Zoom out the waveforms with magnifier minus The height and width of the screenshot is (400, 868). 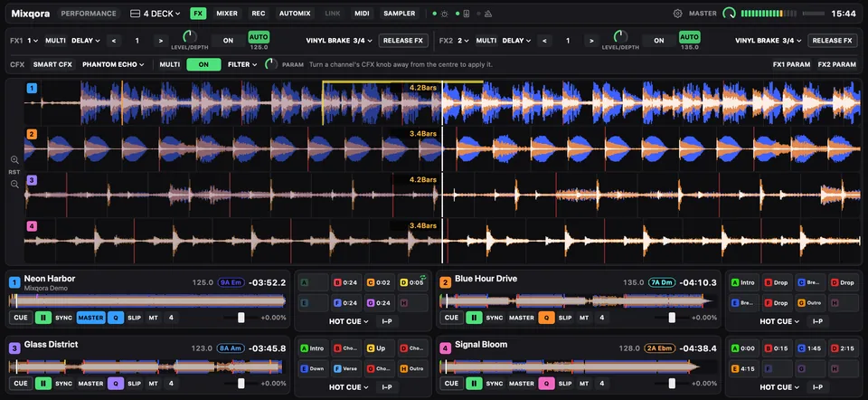[x=15, y=185]
